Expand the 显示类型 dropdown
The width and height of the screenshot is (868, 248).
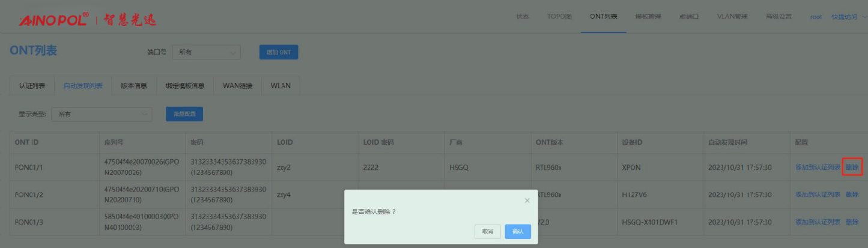click(x=102, y=113)
